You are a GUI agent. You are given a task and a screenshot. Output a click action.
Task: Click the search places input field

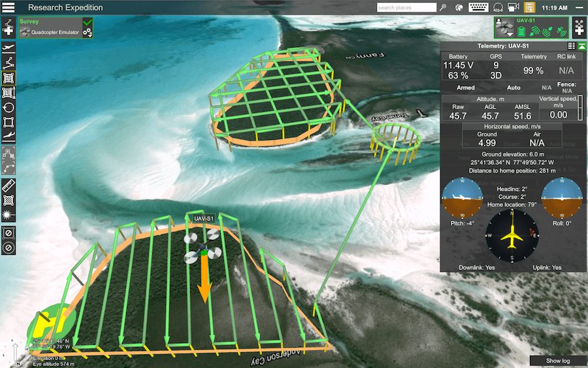click(x=406, y=8)
